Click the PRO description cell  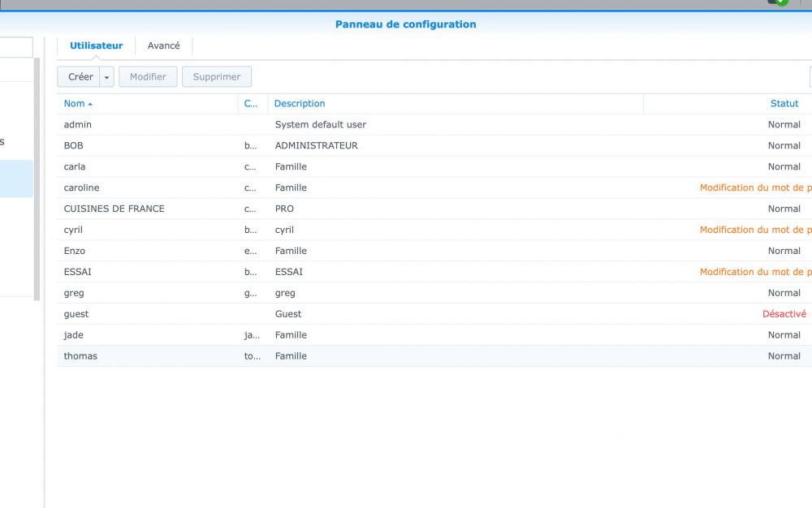[x=284, y=209]
